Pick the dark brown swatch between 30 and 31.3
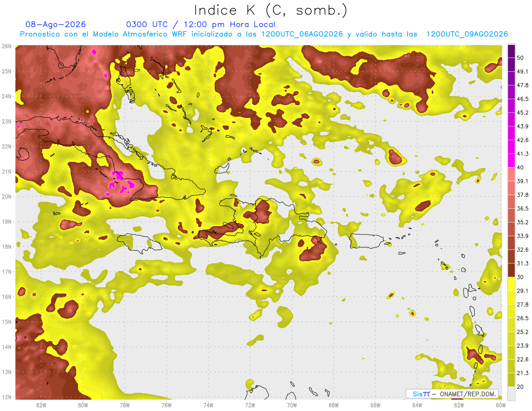 point(512,270)
